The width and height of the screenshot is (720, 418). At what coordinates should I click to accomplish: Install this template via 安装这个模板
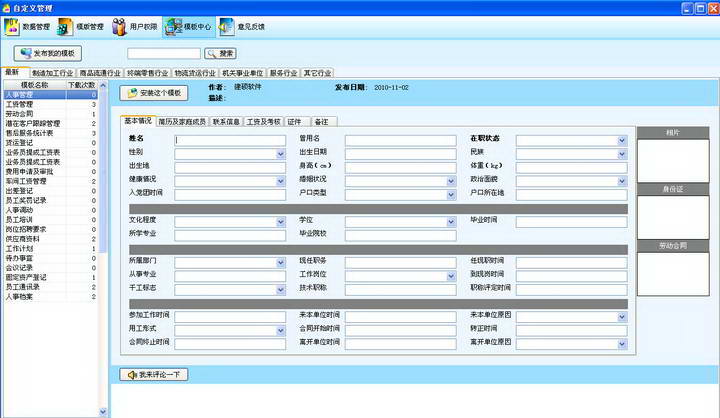pos(154,93)
